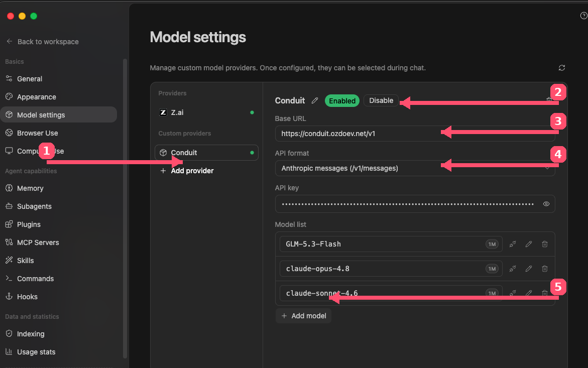588x368 pixels.
Task: Open Skills settings page
Action: pos(59,260)
